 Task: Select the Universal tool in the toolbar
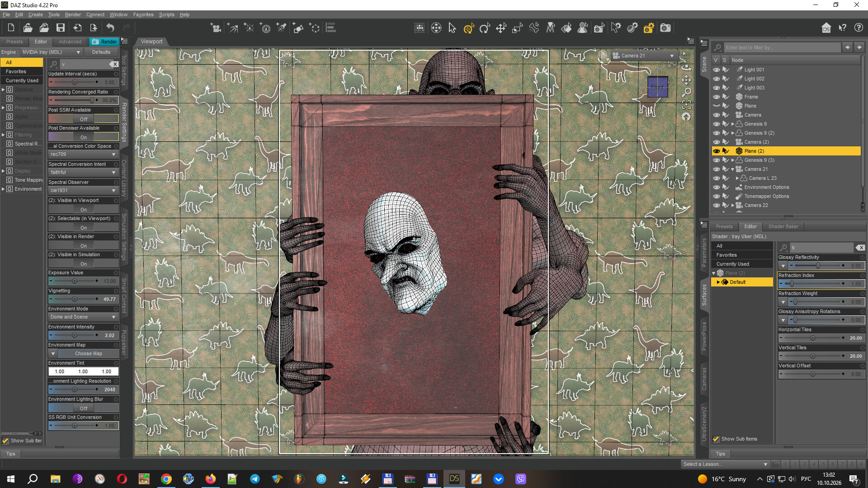pyautogui.click(x=468, y=28)
